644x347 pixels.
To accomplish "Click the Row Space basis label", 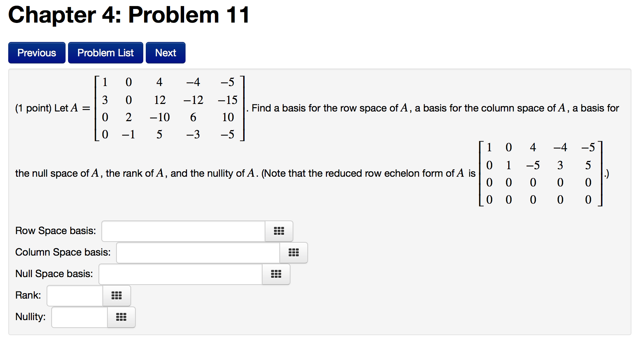I will [56, 231].
